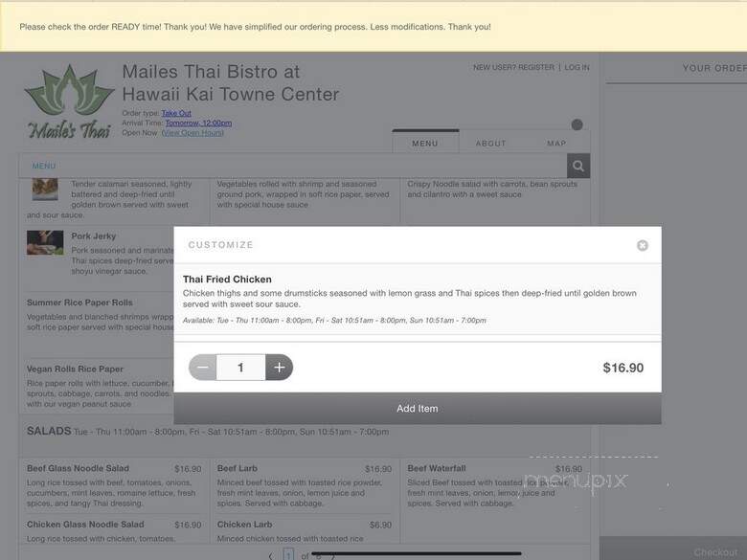
Task: Click the quantity field showing 1
Action: pos(240,368)
